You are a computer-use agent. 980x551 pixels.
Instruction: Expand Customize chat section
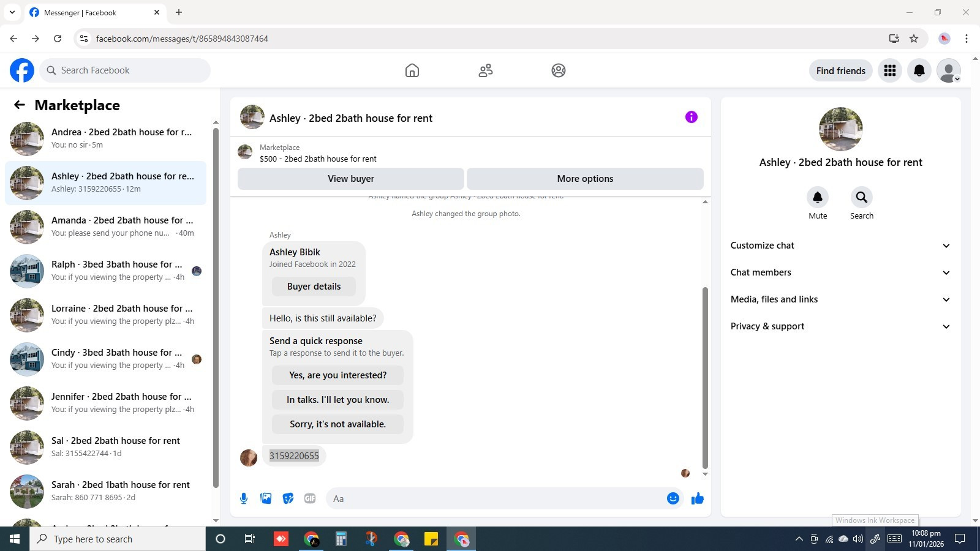840,246
